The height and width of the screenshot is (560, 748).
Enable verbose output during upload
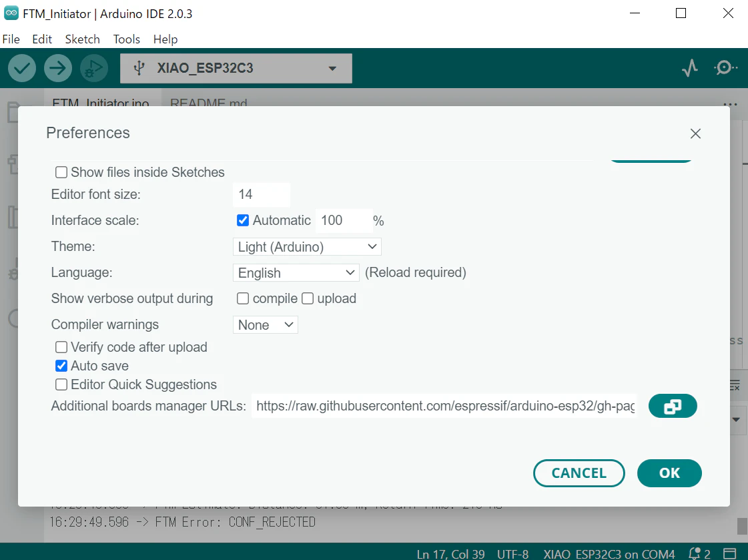(x=308, y=298)
